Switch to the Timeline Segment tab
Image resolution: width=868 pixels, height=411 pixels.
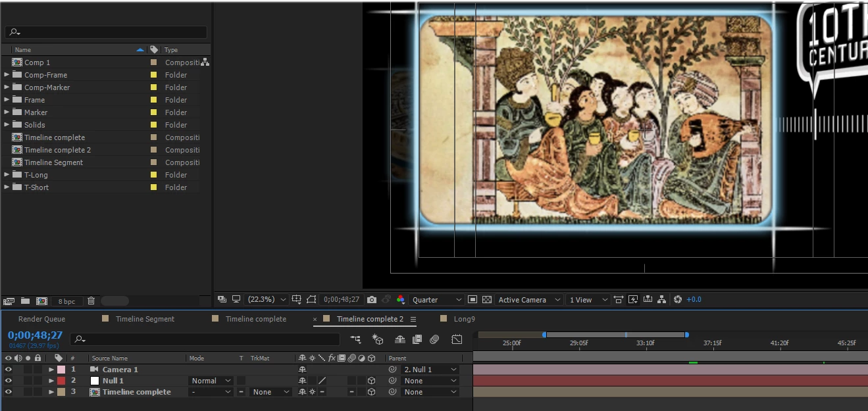click(145, 319)
